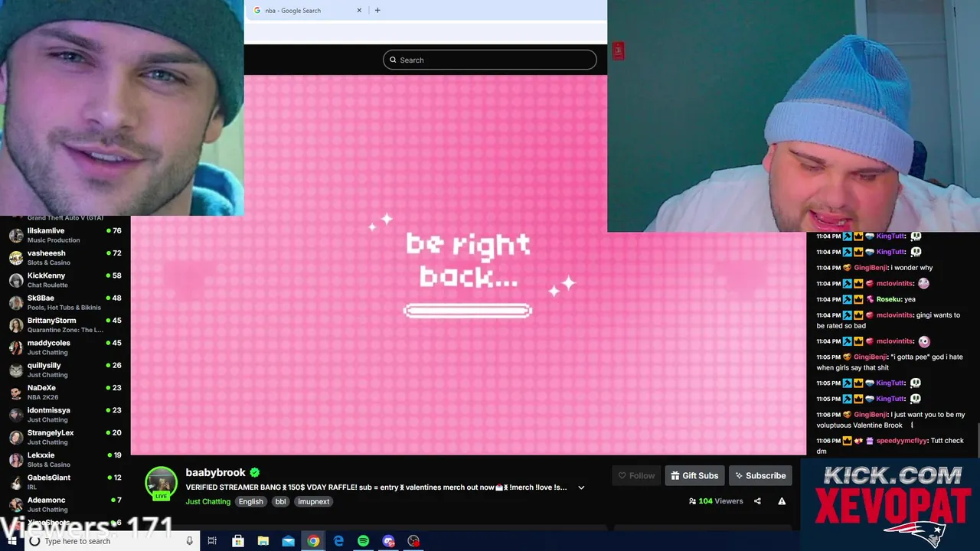Click the magnifier icon in Kick search

[393, 60]
